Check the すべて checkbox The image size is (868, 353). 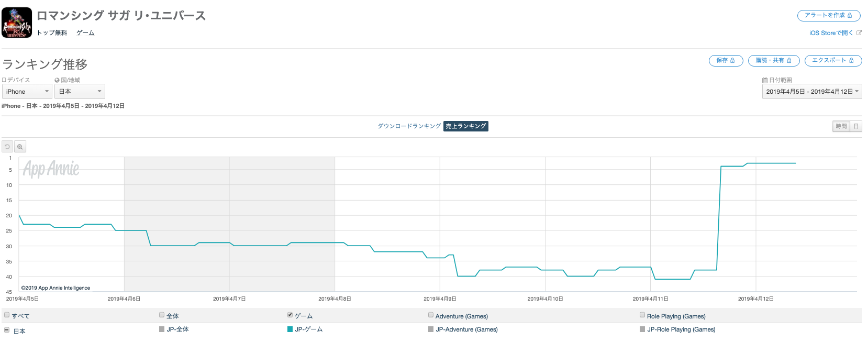pyautogui.click(x=7, y=315)
